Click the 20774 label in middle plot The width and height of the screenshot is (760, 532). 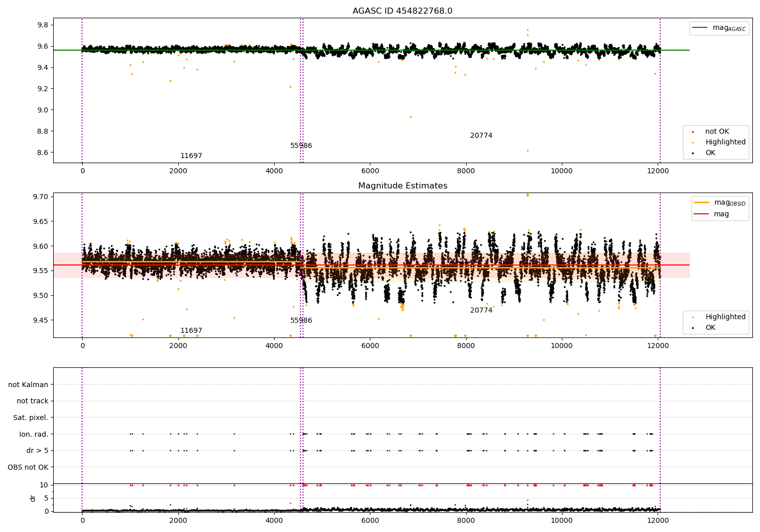[x=481, y=311]
